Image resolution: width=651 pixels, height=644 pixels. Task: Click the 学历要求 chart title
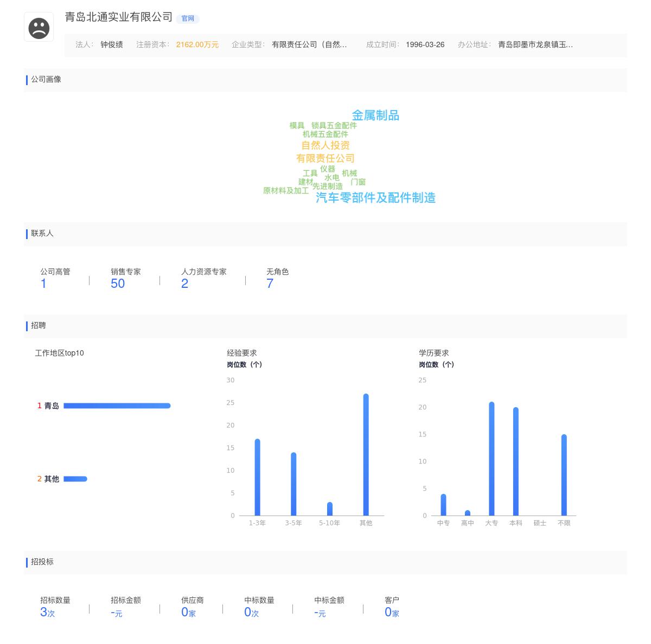coord(434,353)
